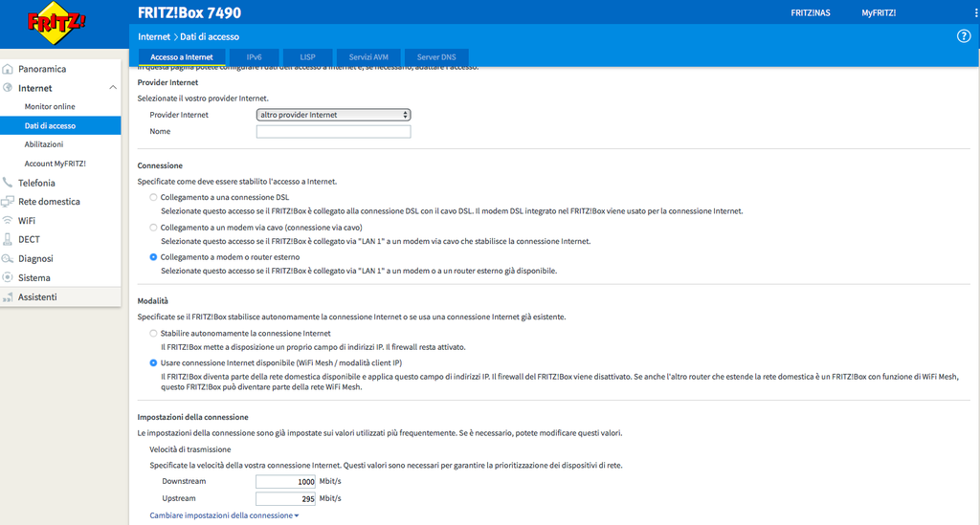Open the Provider Internet dropdown
980x525 pixels.
click(333, 115)
